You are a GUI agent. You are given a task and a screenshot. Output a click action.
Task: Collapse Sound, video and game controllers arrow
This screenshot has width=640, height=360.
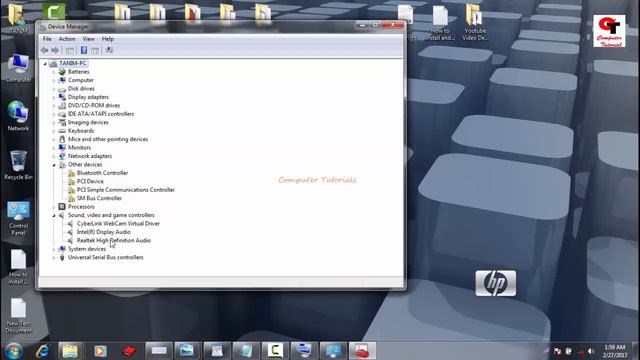[x=54, y=216]
